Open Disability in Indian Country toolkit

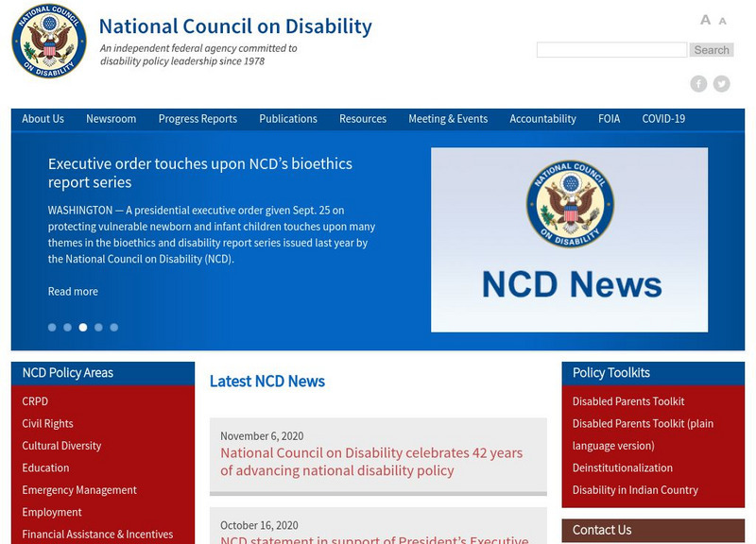(x=635, y=490)
